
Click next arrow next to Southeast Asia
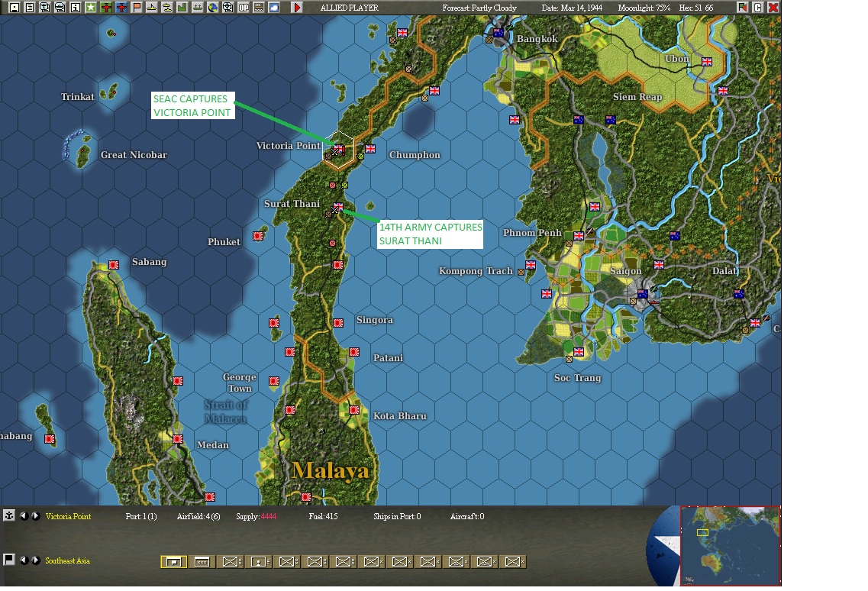[x=35, y=560]
